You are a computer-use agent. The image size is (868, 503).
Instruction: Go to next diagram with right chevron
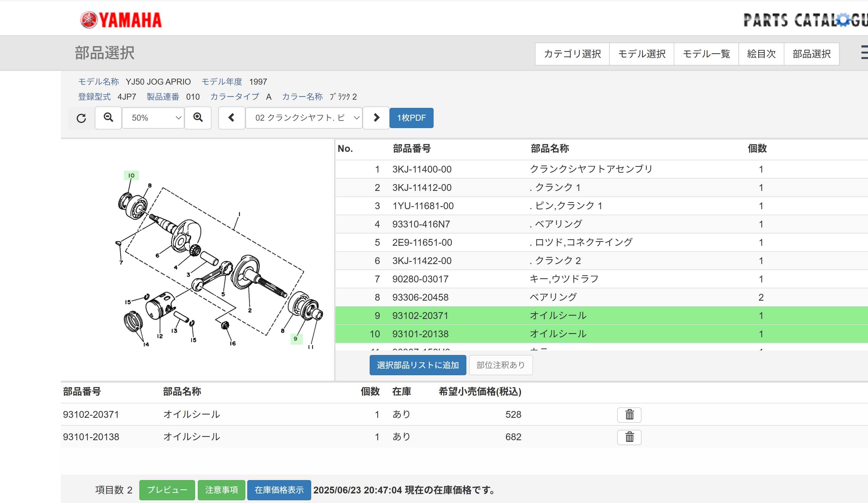click(x=376, y=118)
